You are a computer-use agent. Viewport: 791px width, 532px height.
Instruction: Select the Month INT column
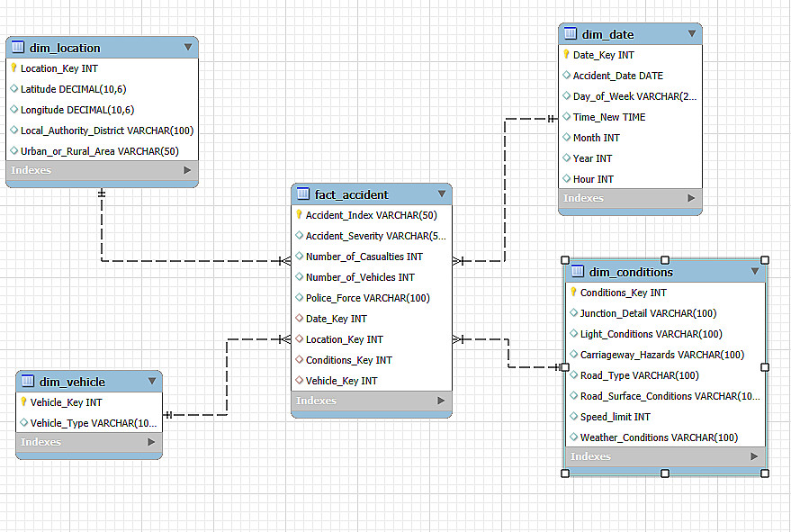(630, 138)
